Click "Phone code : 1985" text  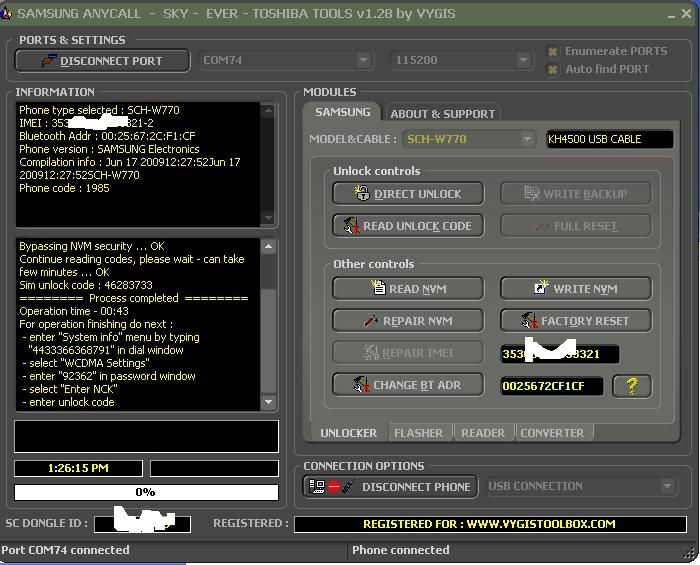point(64,188)
